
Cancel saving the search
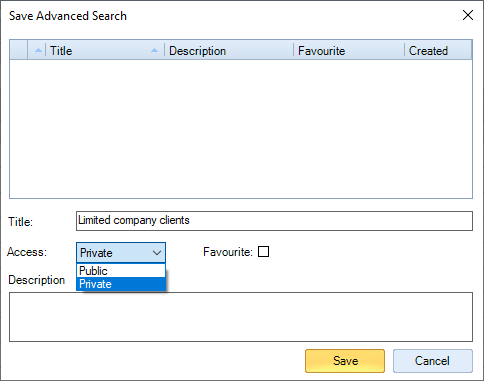433,361
